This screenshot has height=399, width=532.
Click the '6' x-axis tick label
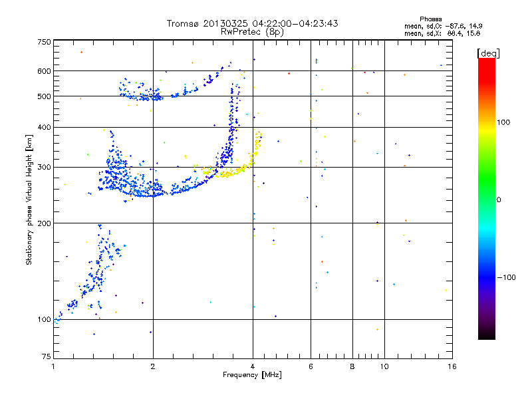(311, 366)
